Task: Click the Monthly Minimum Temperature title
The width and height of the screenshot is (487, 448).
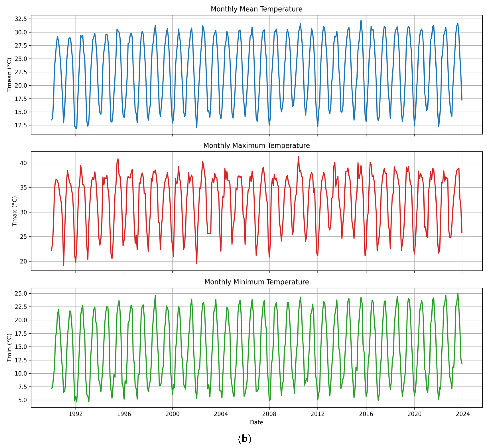Action: tap(257, 282)
